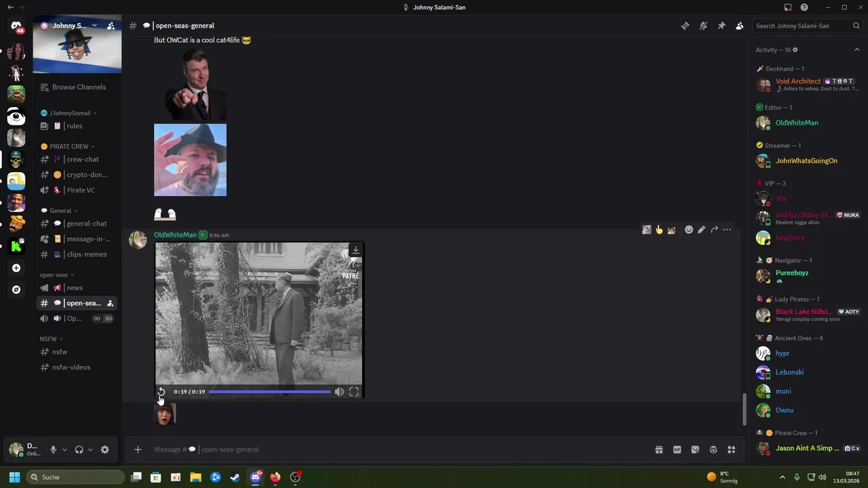The width and height of the screenshot is (868, 488).
Task: Replay the video with restart button
Action: pyautogui.click(x=161, y=392)
